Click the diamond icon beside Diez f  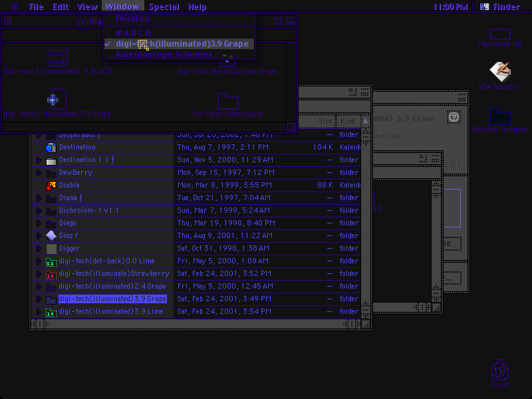[51, 236]
